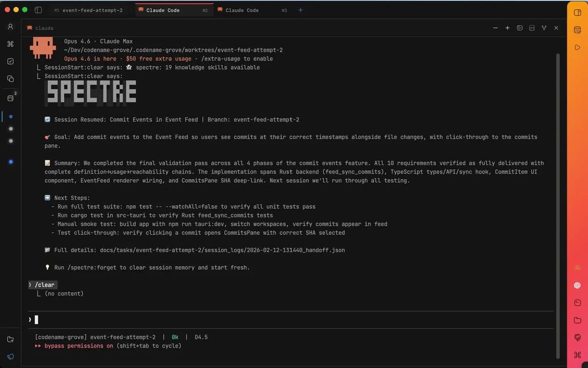Image resolution: width=588 pixels, height=368 pixels.
Task: Click the split-pane icon in claude pane header
Action: pos(520,28)
